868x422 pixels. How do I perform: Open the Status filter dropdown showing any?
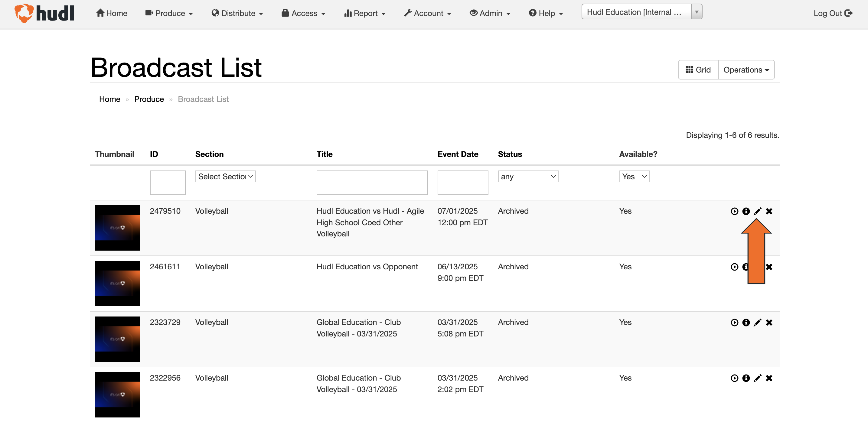(x=528, y=177)
